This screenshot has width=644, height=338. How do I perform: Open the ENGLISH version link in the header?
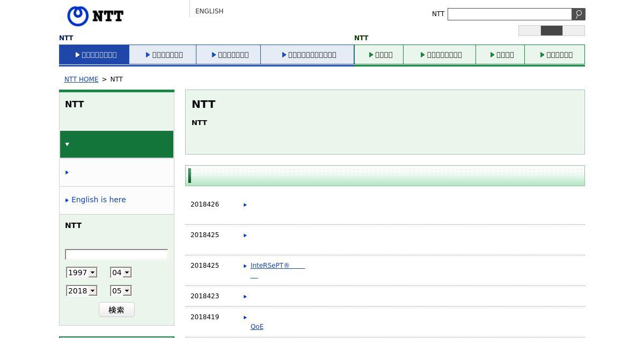click(x=209, y=11)
